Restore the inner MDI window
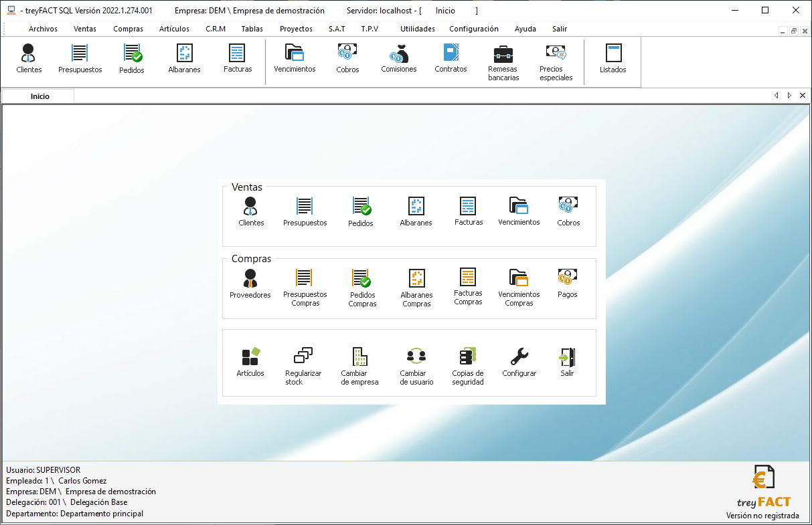The height and width of the screenshot is (525, 812). pos(793,31)
